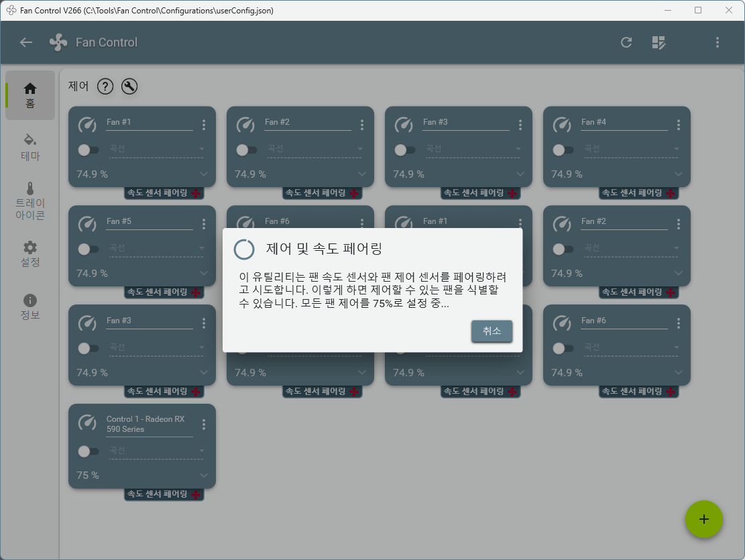Open the three-dot menu on Fan #5 card

[204, 224]
